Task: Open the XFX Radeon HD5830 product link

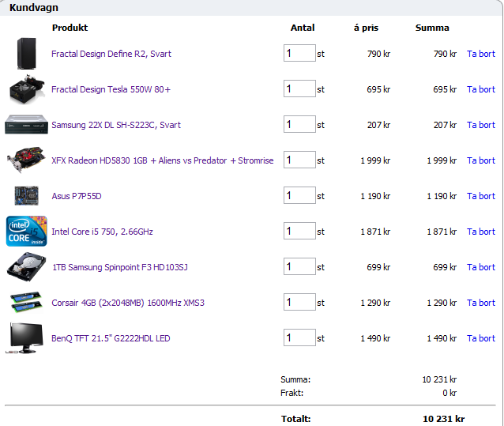Action: (x=162, y=160)
